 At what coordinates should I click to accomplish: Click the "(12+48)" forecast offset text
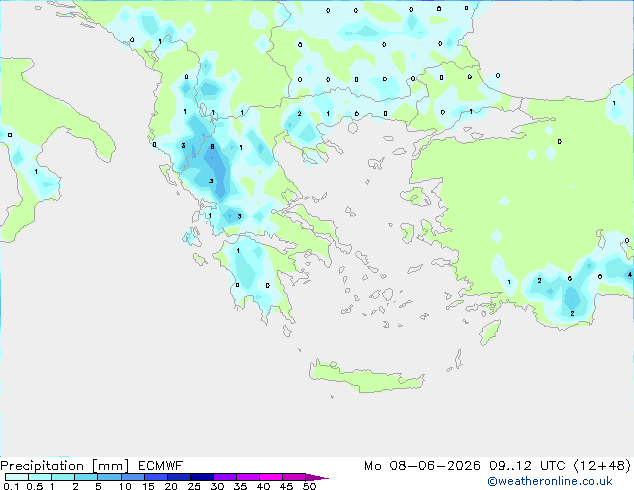(602, 466)
